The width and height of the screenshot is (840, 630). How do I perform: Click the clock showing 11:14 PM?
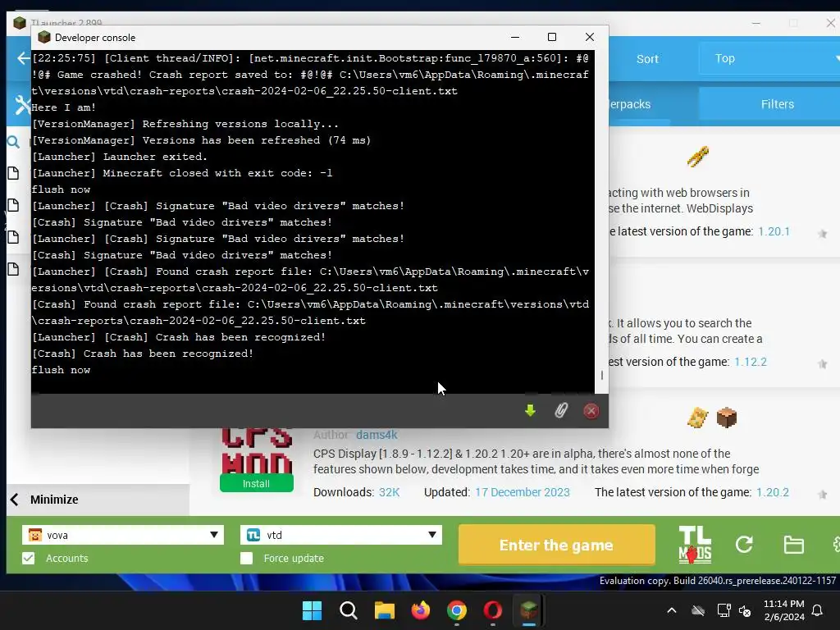click(x=783, y=604)
